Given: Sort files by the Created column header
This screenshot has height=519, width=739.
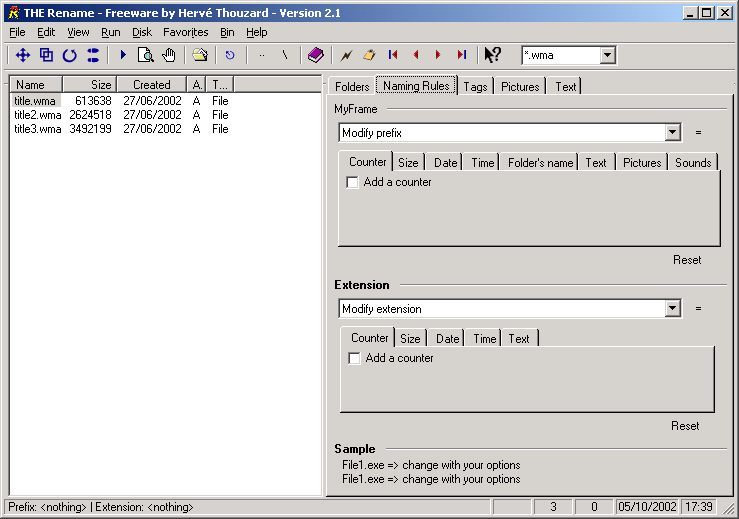Looking at the screenshot, I should (152, 84).
